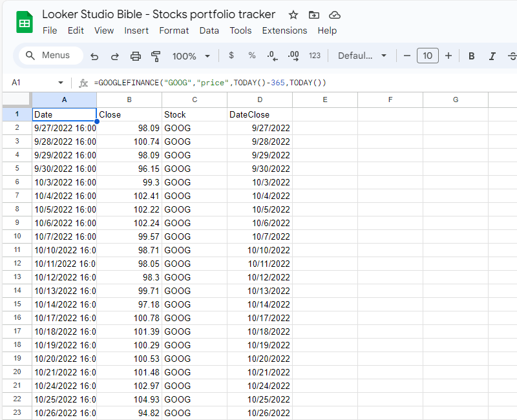Image resolution: width=517 pixels, height=420 pixels.
Task: Increase decimal places
Action: pos(293,56)
